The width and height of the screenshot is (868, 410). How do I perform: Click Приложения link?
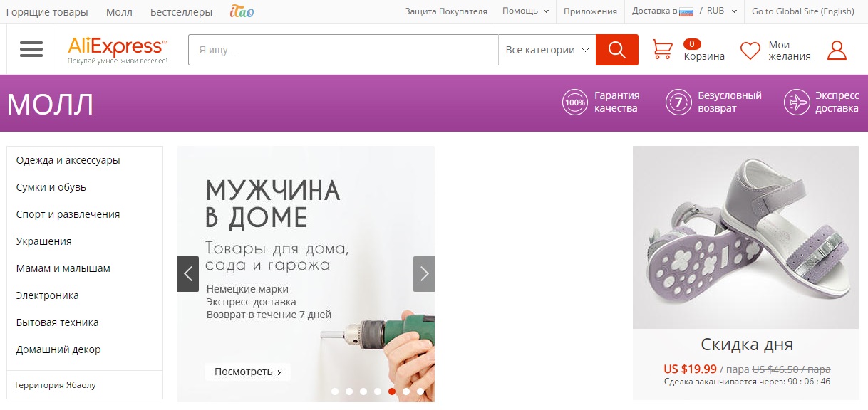590,11
